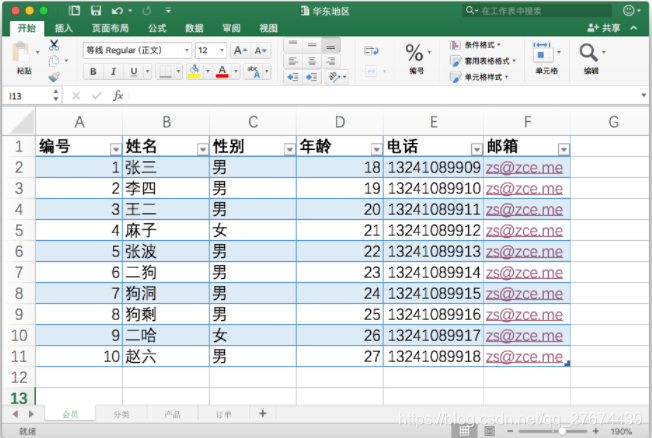
Task: Click the Redo icon in title bar
Action: (146, 10)
